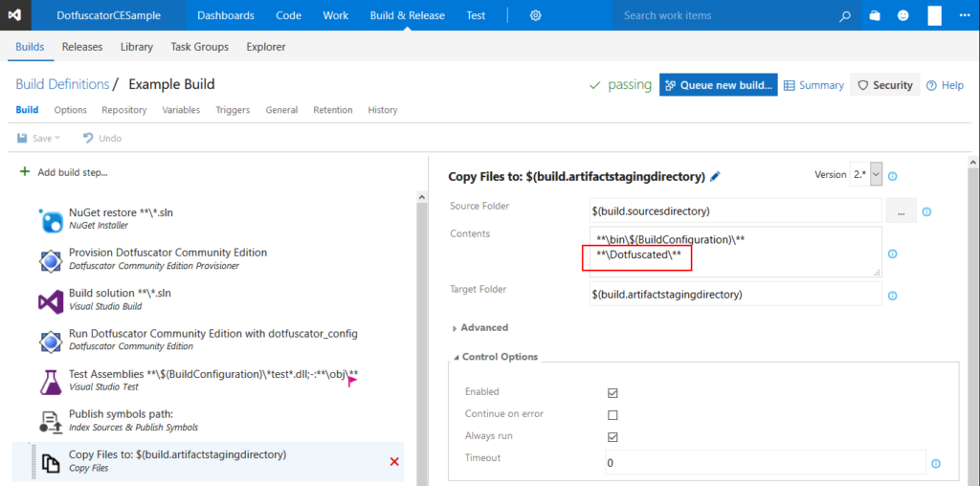Click the pencil to rename Copy Files step
Viewport: 980px width, 486px height.
(x=715, y=177)
